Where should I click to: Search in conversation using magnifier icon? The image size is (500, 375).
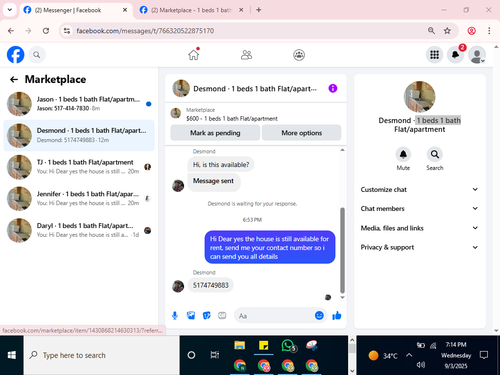click(x=435, y=154)
